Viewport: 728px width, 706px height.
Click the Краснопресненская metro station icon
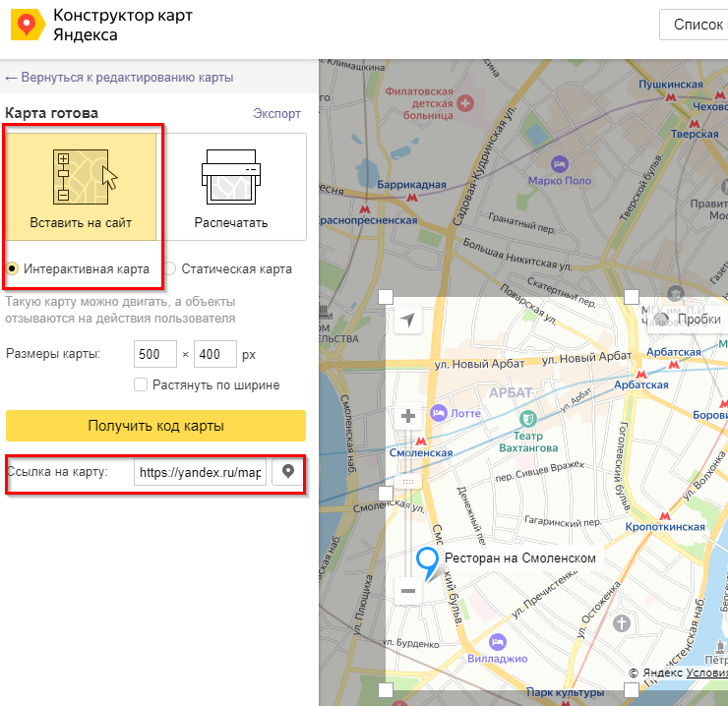click(365, 209)
